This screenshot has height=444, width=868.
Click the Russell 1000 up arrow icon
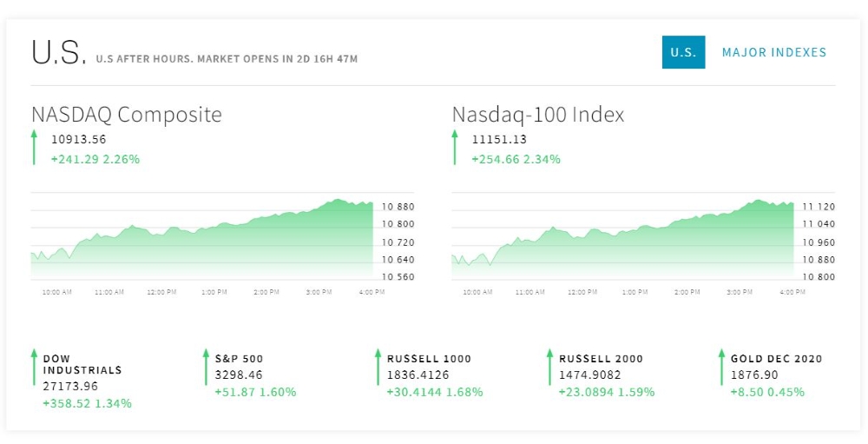[x=378, y=367]
